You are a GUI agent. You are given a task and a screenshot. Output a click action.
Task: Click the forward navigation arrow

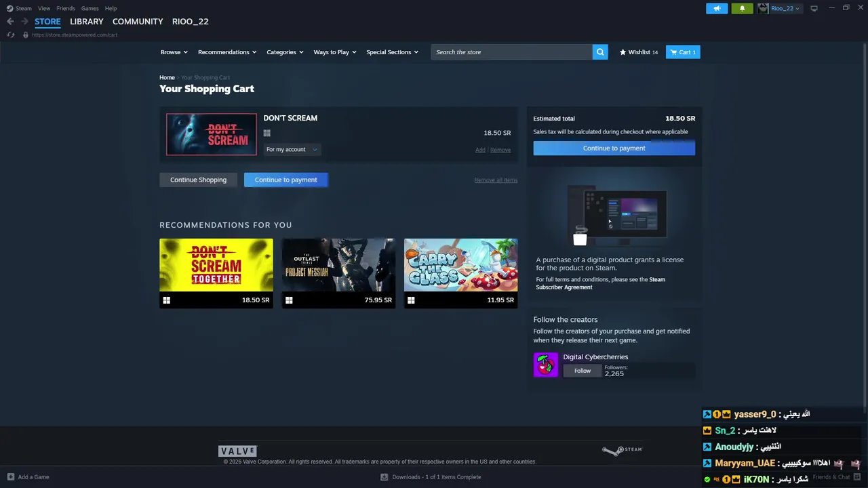click(24, 22)
